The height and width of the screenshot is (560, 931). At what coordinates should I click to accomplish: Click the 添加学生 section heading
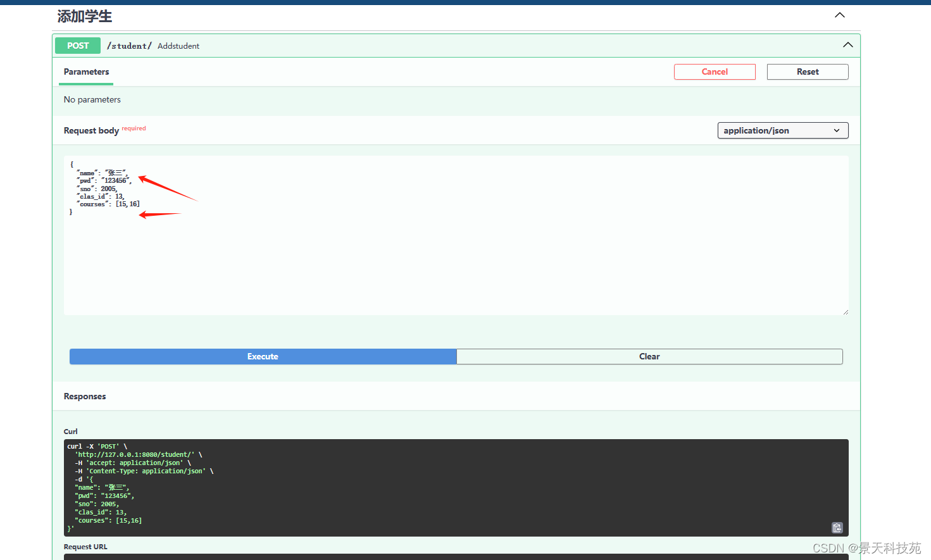click(x=85, y=16)
